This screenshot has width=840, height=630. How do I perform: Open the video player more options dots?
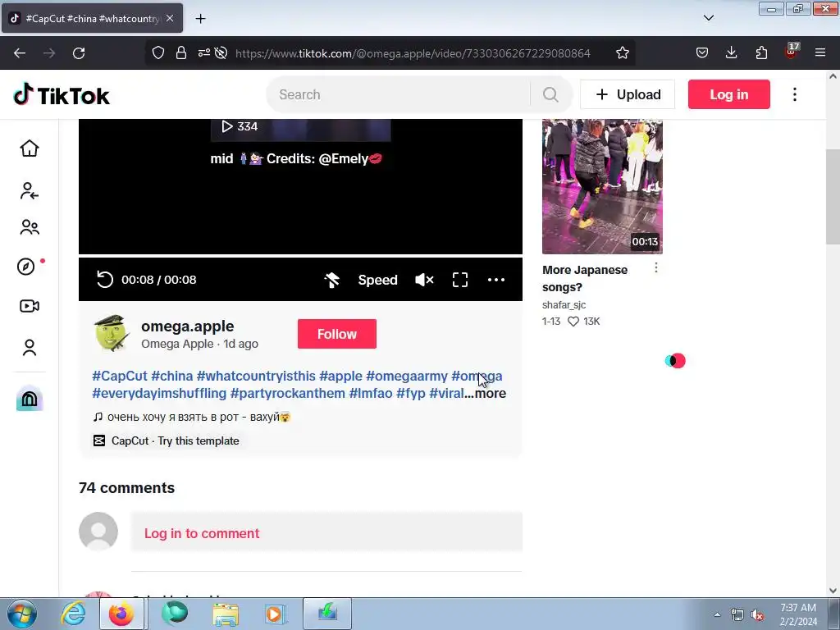496,280
